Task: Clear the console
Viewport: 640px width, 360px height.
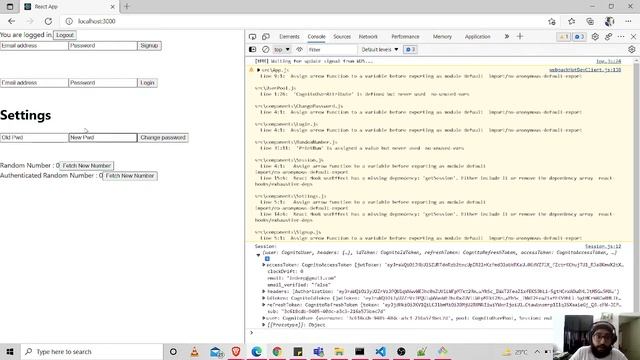Action: click(x=266, y=49)
